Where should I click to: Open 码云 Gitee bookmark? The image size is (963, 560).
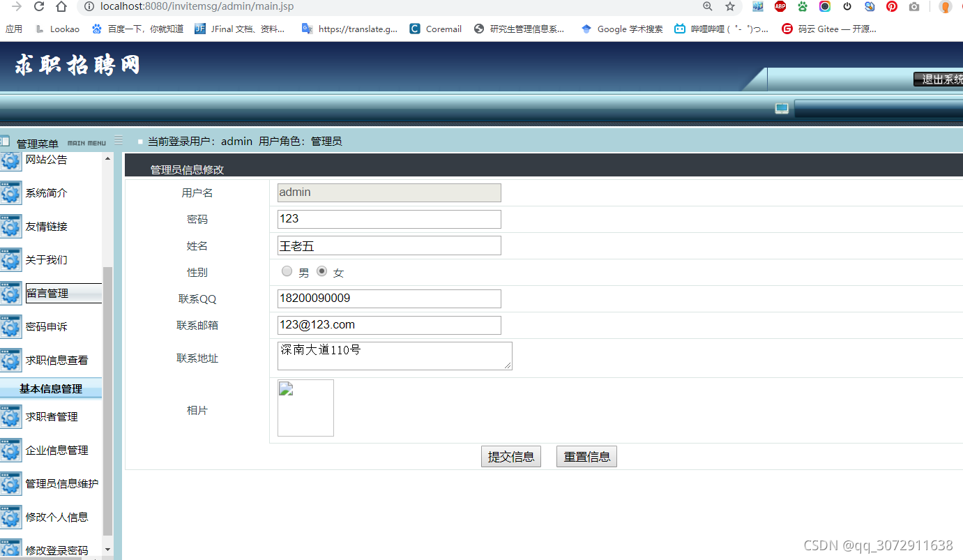829,29
